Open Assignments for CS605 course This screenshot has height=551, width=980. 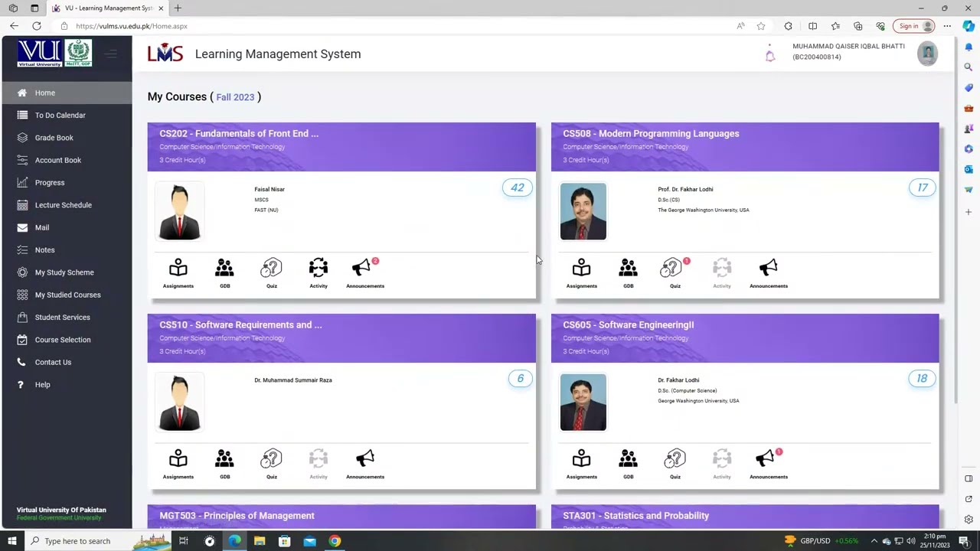(x=581, y=464)
